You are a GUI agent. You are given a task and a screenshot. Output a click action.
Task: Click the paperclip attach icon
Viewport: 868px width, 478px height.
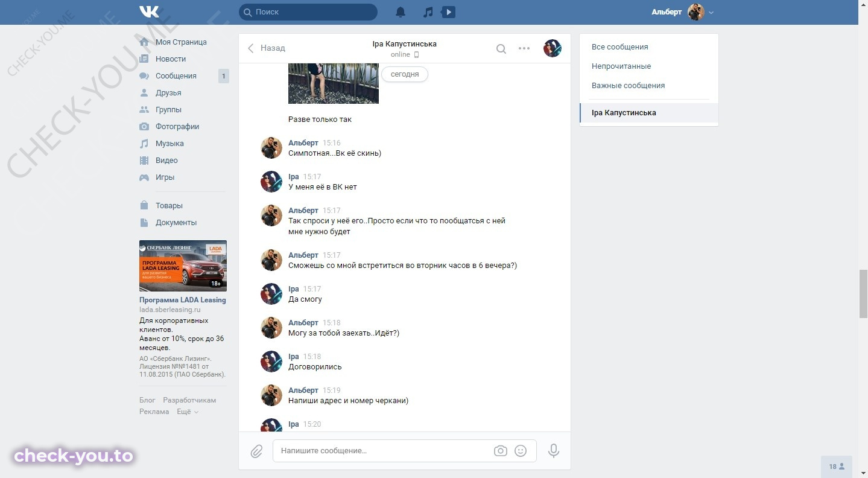(x=257, y=451)
